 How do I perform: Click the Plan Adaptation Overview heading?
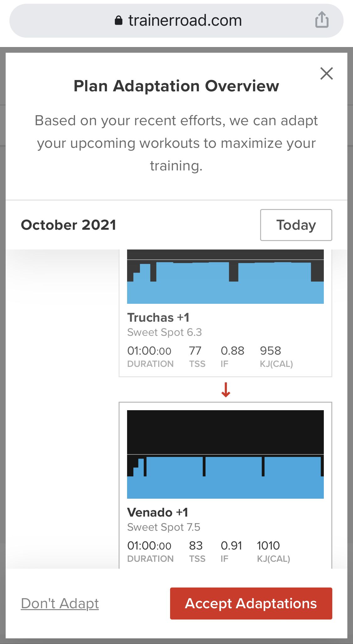pyautogui.click(x=176, y=86)
